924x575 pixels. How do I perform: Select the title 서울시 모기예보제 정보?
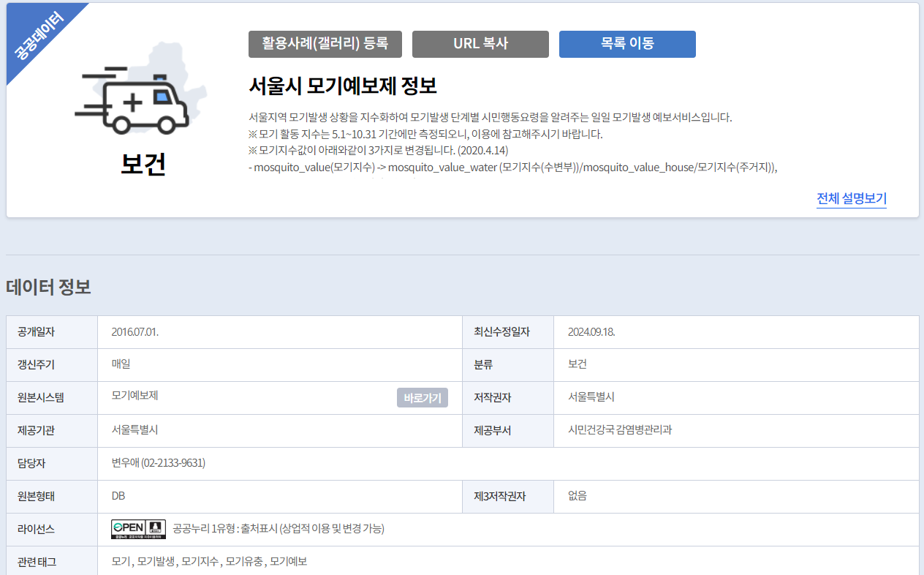(343, 86)
